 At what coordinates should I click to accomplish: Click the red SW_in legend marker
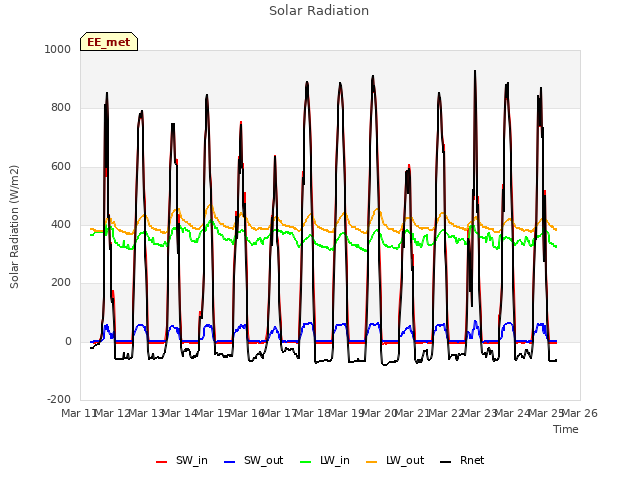162,462
